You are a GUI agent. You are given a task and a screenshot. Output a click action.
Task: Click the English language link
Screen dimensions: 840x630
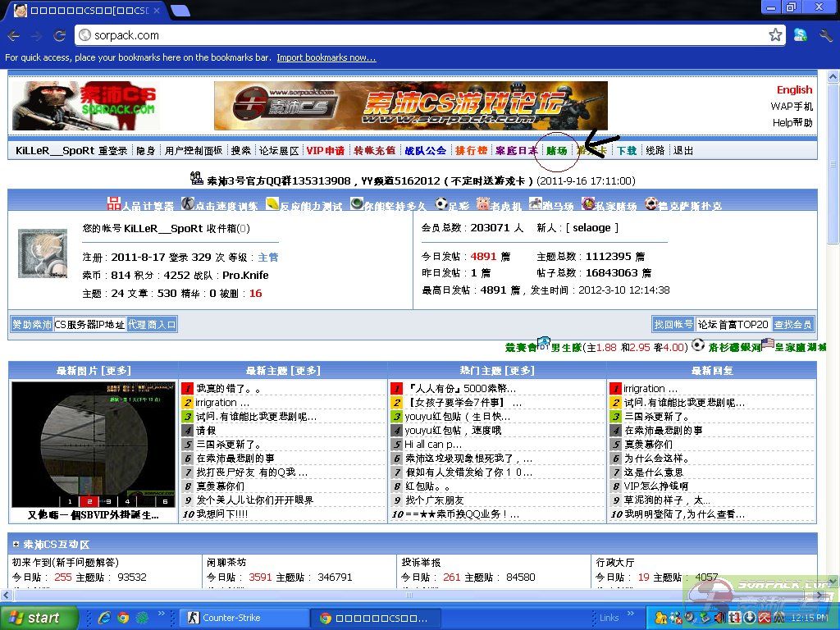[794, 90]
